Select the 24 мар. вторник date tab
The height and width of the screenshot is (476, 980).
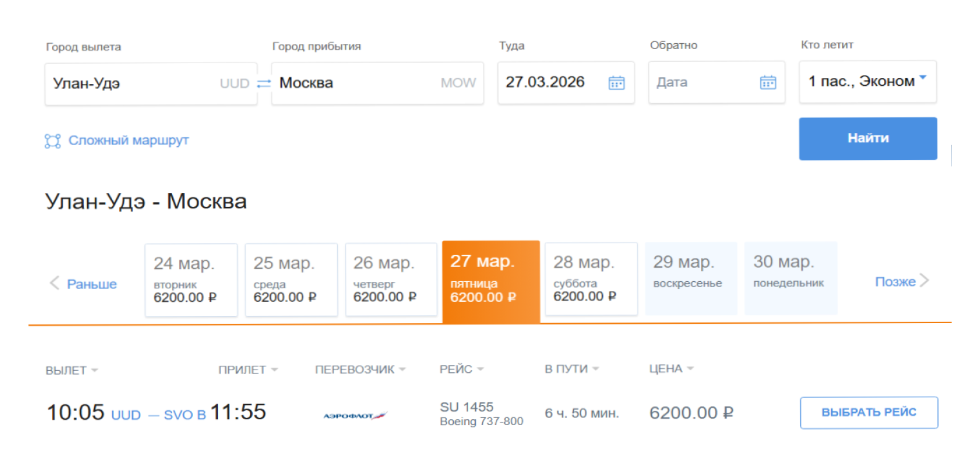pyautogui.click(x=191, y=280)
